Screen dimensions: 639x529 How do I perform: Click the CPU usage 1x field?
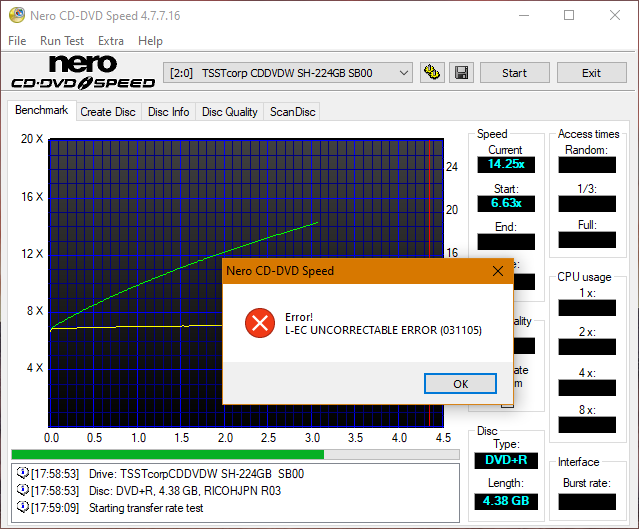click(x=587, y=308)
